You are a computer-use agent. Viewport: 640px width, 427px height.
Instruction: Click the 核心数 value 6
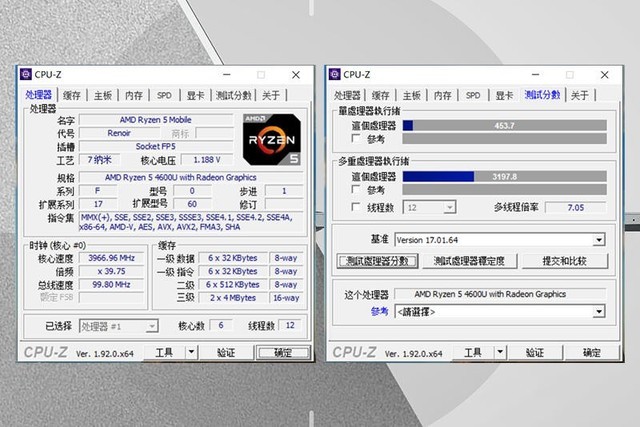(x=221, y=325)
